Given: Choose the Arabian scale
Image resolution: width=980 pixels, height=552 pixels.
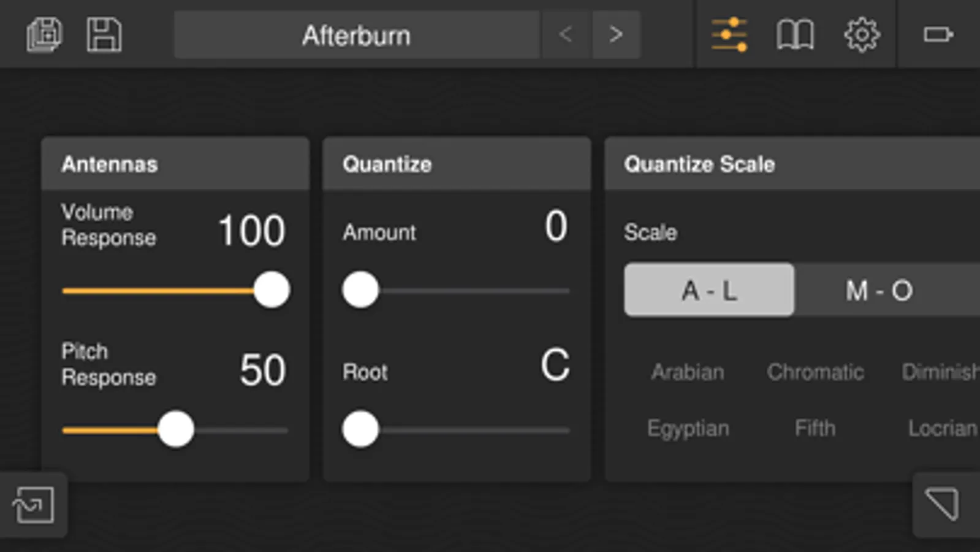Looking at the screenshot, I should [x=688, y=372].
